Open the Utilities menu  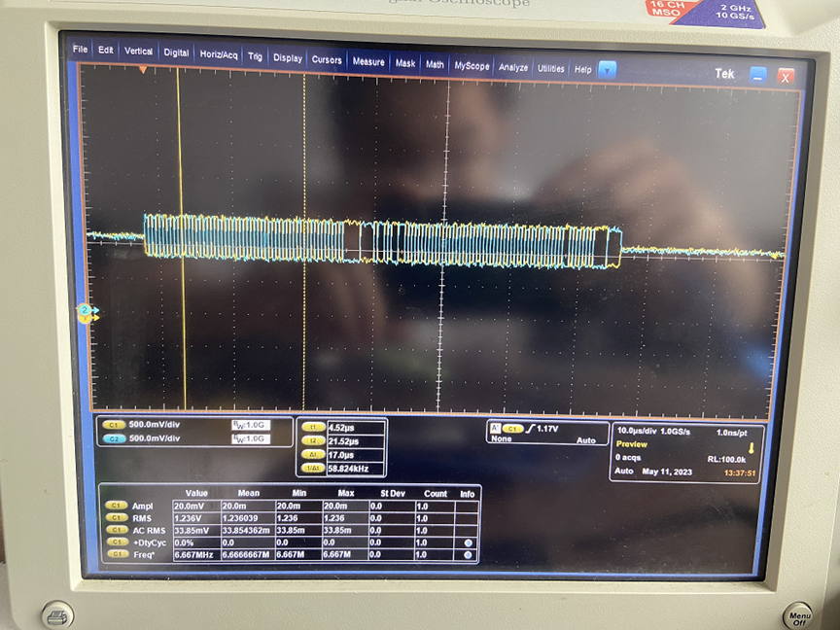(x=550, y=69)
